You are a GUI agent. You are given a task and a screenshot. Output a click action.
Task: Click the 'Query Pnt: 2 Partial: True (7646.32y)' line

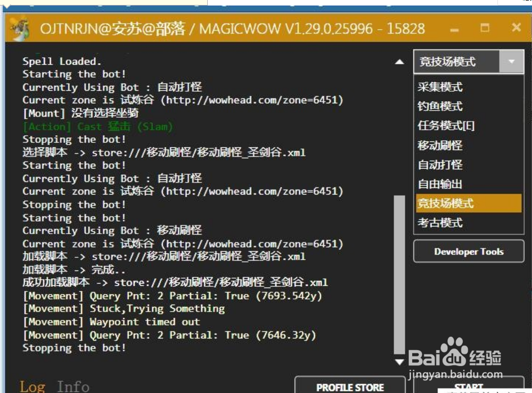(x=169, y=335)
